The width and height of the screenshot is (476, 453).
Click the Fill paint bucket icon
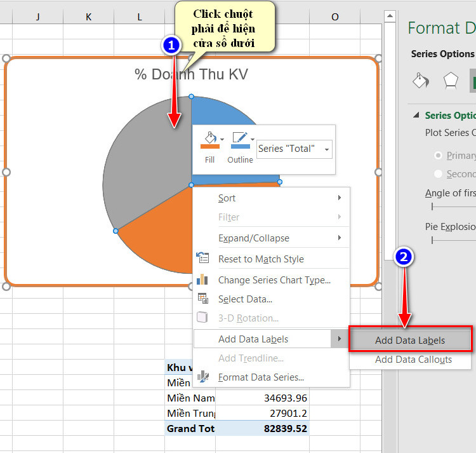[210, 140]
